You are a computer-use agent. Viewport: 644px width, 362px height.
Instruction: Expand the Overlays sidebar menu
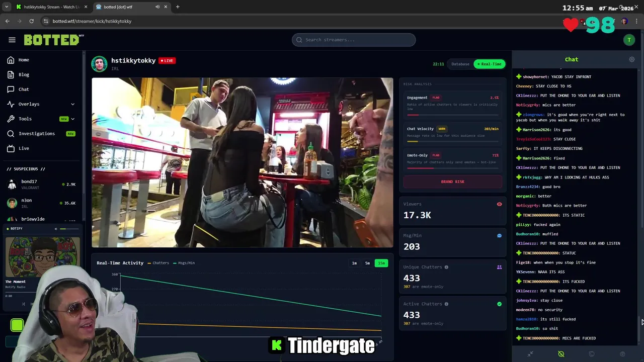coord(41,104)
